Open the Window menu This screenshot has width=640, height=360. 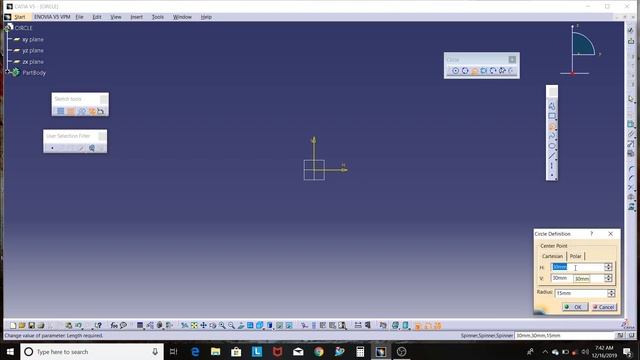point(182,17)
